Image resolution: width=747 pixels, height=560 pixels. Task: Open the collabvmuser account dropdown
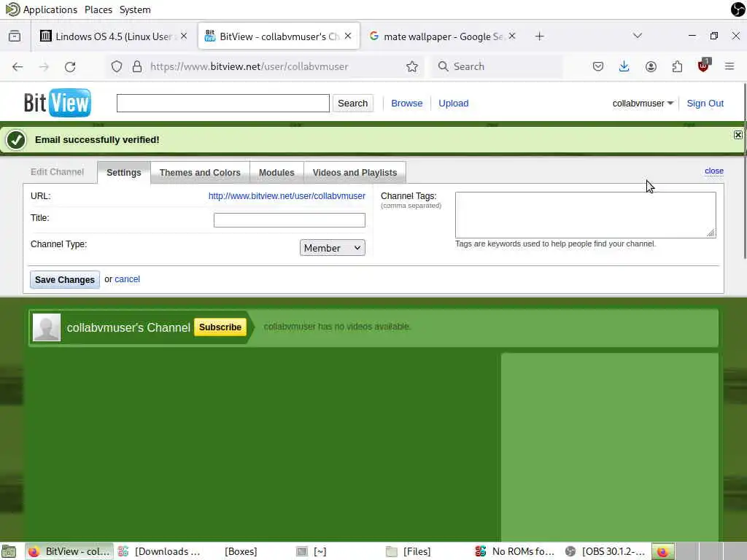[x=643, y=104]
